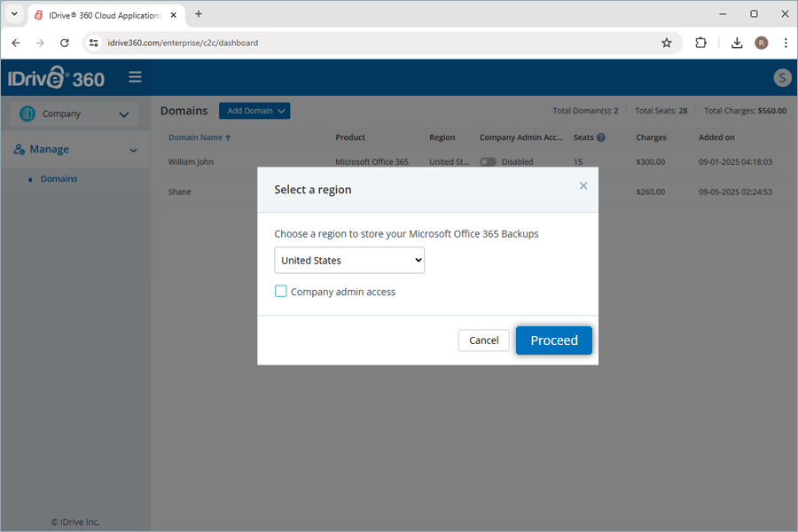Collapse the Manage section chevron
This screenshot has width=798, height=532.
pos(134,149)
